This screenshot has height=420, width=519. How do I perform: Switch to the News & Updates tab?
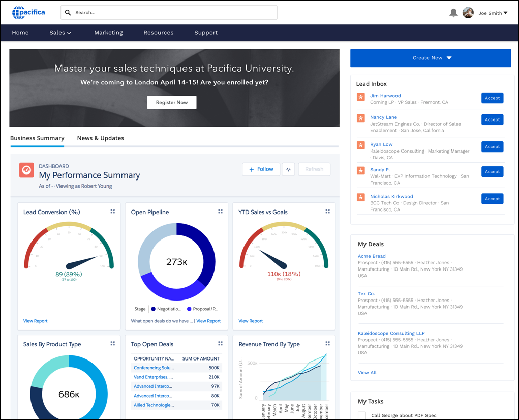(100, 138)
